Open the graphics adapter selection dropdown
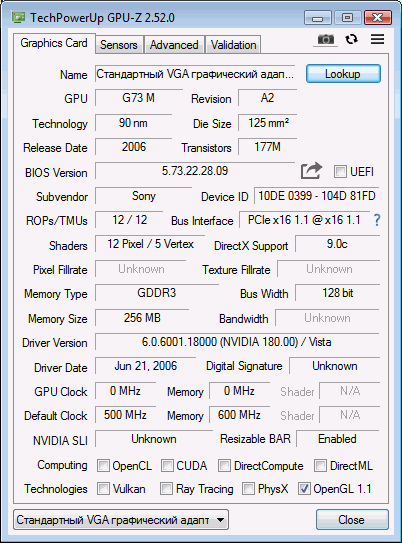402x543 pixels. point(120,520)
